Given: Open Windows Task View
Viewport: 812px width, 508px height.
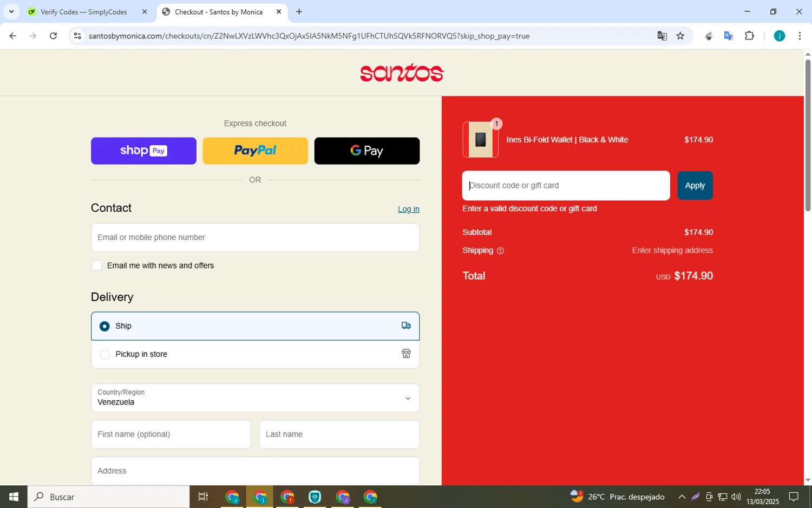Looking at the screenshot, I should (203, 497).
